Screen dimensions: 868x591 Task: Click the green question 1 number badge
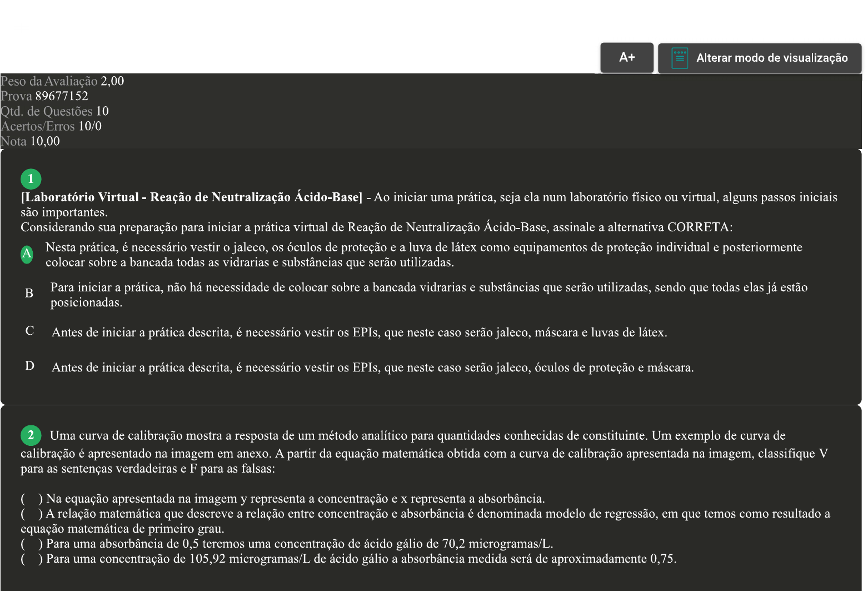[x=31, y=178]
